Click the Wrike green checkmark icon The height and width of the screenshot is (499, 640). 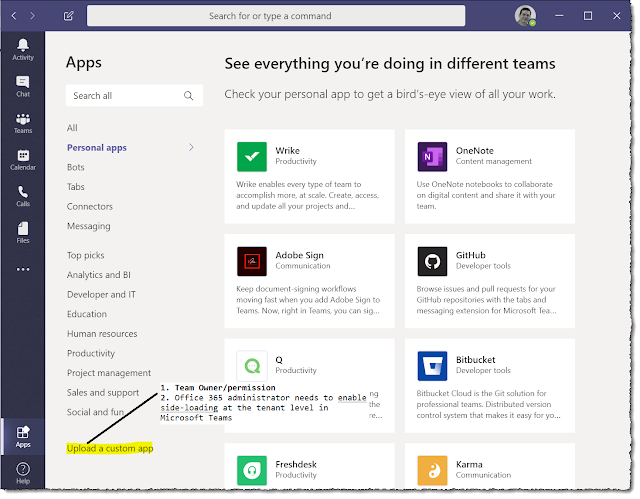click(x=252, y=157)
